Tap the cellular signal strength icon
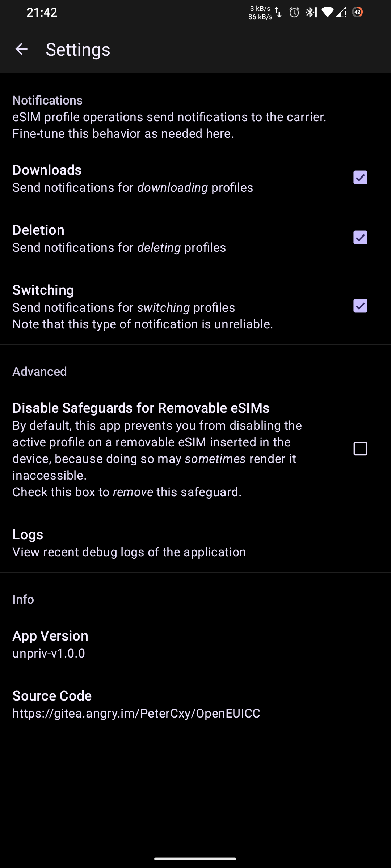 [x=341, y=13]
